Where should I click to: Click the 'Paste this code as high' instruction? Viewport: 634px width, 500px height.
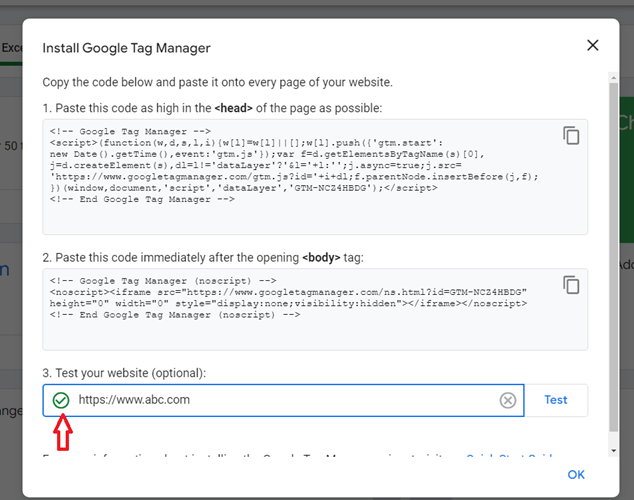(212, 108)
